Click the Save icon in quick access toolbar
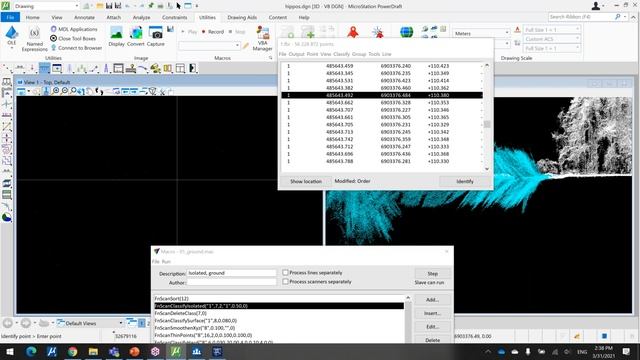This screenshot has height=360, width=640. (x=109, y=6)
